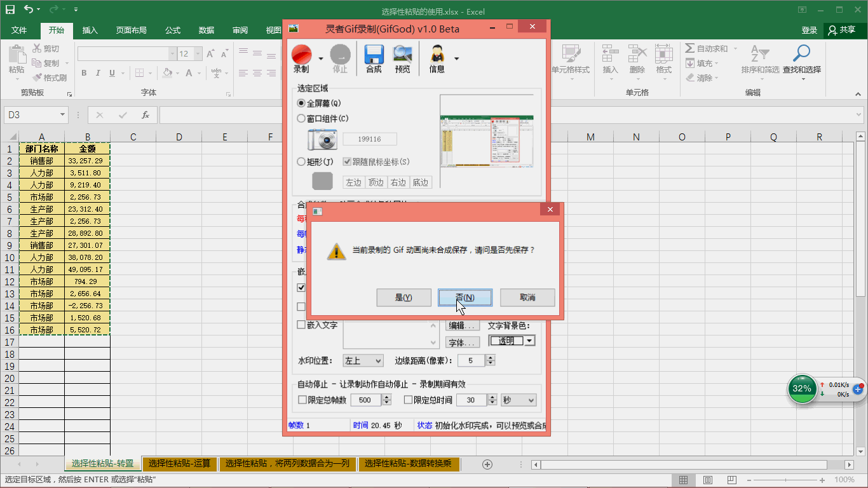Click the 剪切 scissors icon in Excel ribbon

(37, 49)
